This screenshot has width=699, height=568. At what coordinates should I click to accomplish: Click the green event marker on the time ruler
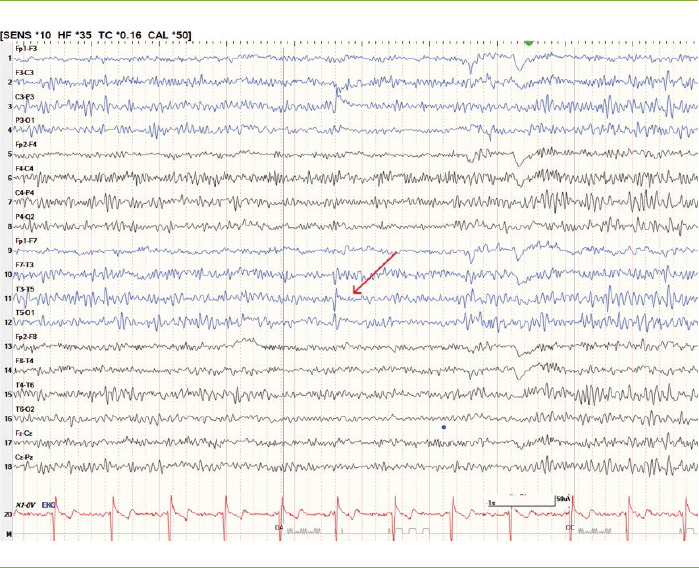click(529, 43)
